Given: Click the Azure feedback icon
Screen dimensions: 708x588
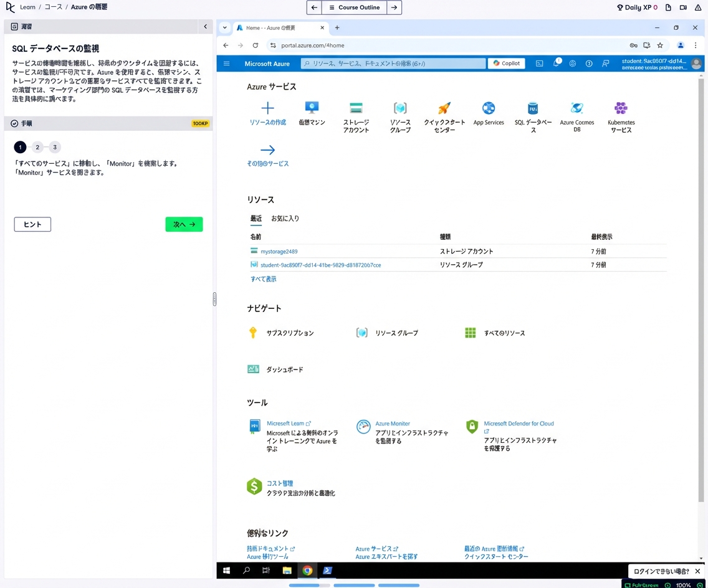Looking at the screenshot, I should (x=606, y=64).
